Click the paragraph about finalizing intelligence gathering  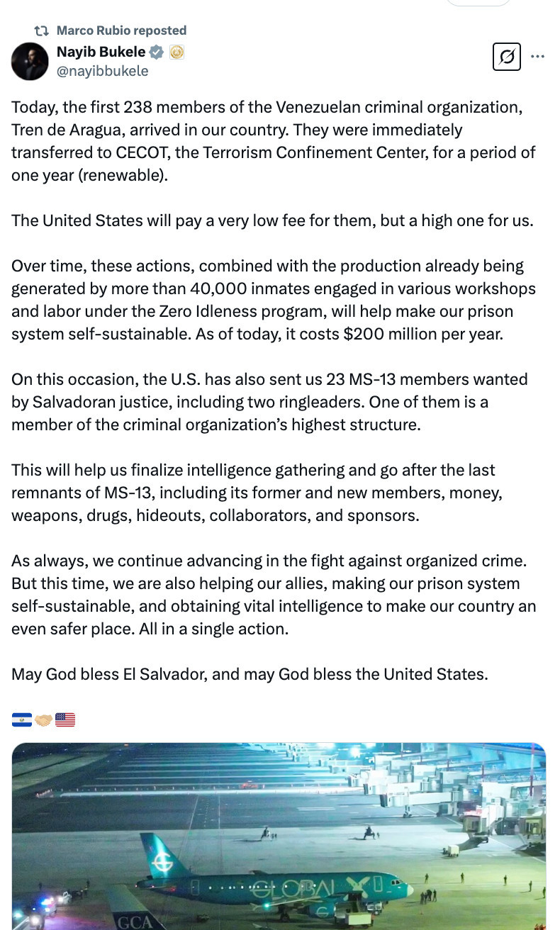point(267,493)
